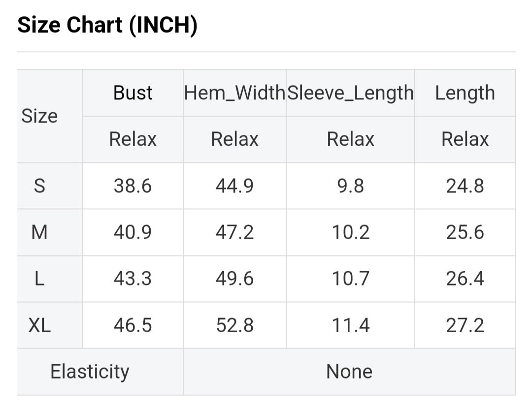Select the XL size row label
Image resolution: width=532 pixels, height=411 pixels.
tap(39, 325)
